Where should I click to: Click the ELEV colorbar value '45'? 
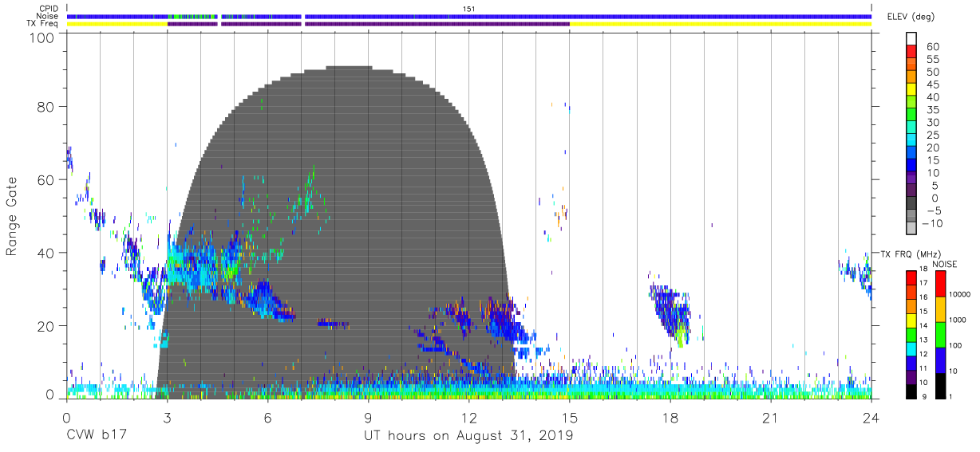[x=932, y=85]
